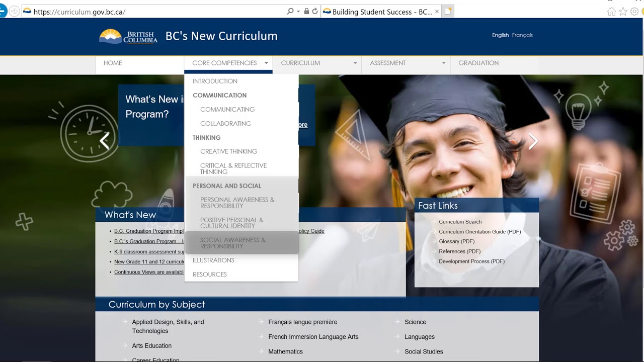Select Social Awareness & Responsibility entry

pyautogui.click(x=242, y=243)
